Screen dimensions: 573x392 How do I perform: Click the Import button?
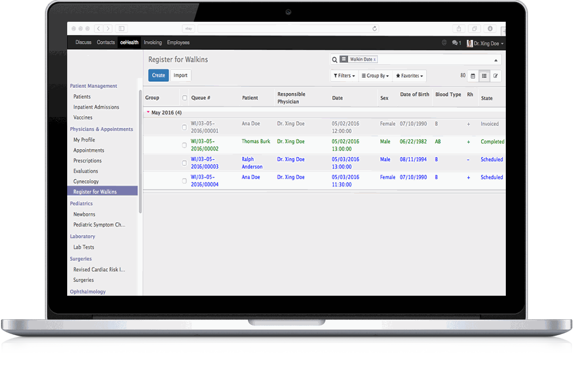(180, 75)
